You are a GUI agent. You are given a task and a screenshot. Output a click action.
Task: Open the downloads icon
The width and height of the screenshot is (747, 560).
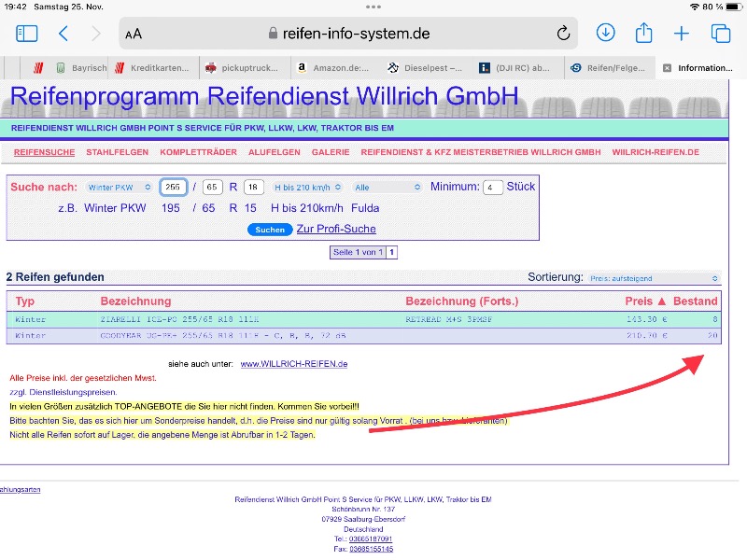point(605,33)
